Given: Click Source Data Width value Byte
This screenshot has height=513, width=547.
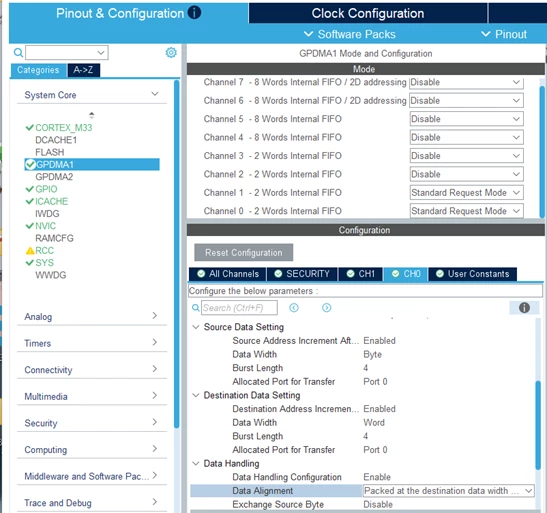Looking at the screenshot, I should [x=373, y=354].
